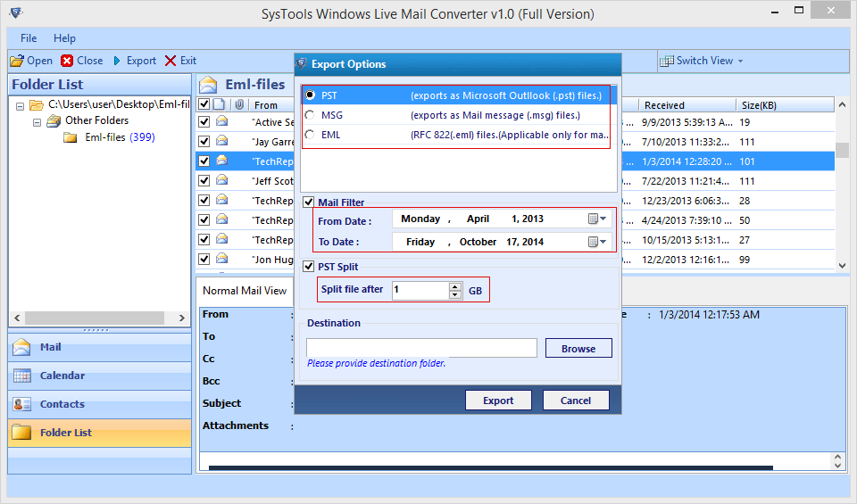The image size is (857, 504).
Task: Select the MSG export radio button
Action: 310,115
